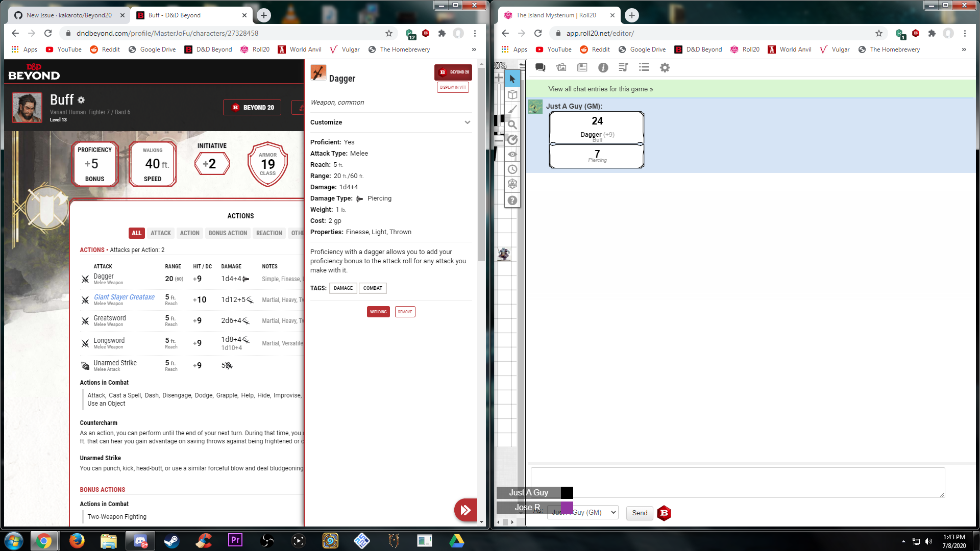The width and height of the screenshot is (980, 551).
Task: Open the journal panel in Roll20 sidebar
Action: click(581, 67)
